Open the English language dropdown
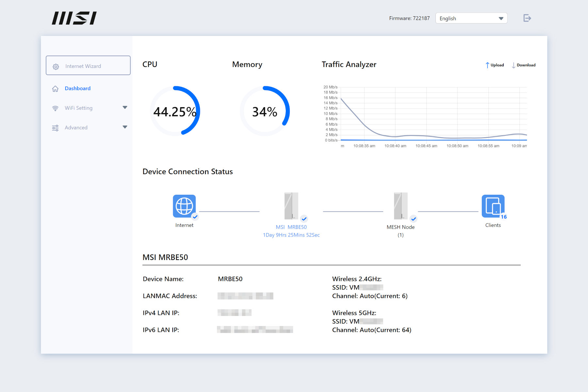This screenshot has width=588, height=392. pyautogui.click(x=471, y=18)
